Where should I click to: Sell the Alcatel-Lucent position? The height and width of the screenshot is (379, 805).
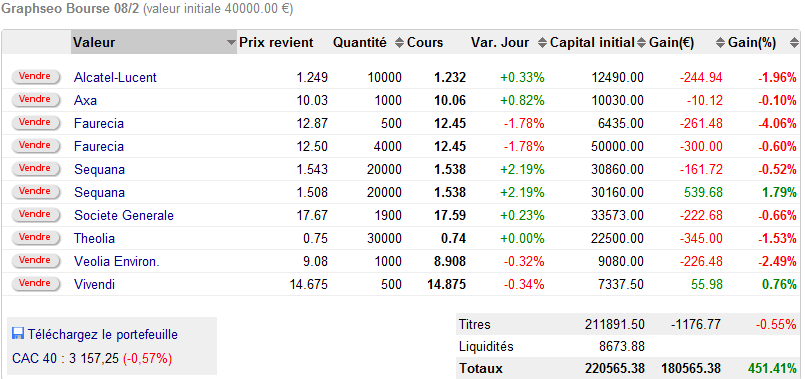[x=35, y=76]
